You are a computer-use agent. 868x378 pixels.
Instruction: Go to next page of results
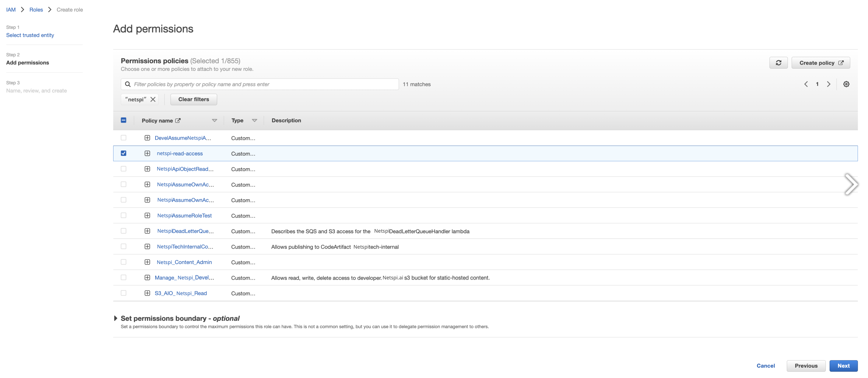coord(828,84)
